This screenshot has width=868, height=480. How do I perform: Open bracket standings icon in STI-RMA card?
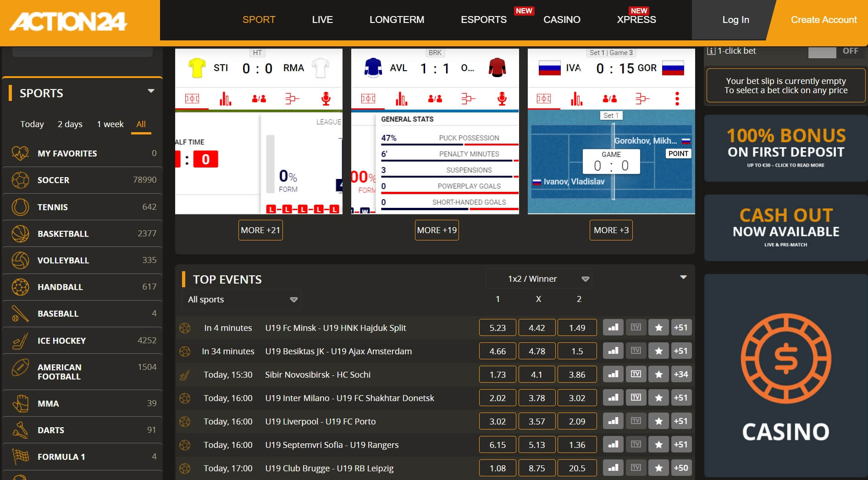(292, 99)
